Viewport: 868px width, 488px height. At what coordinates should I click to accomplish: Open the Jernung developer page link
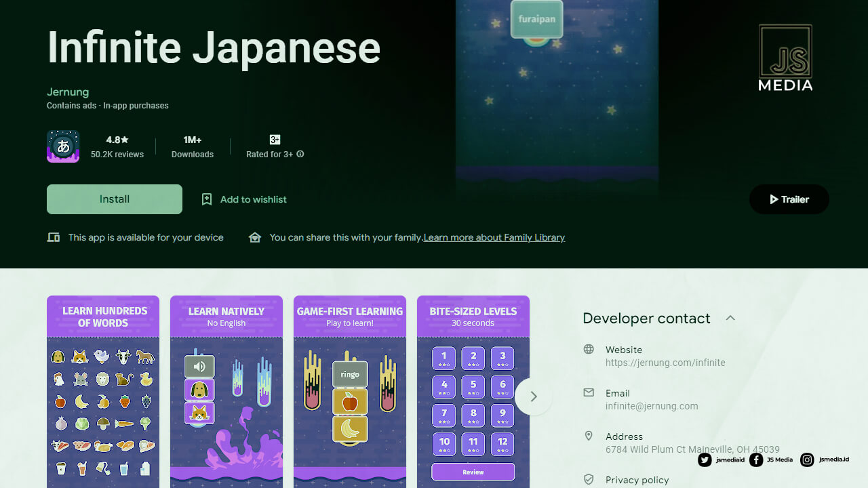68,92
